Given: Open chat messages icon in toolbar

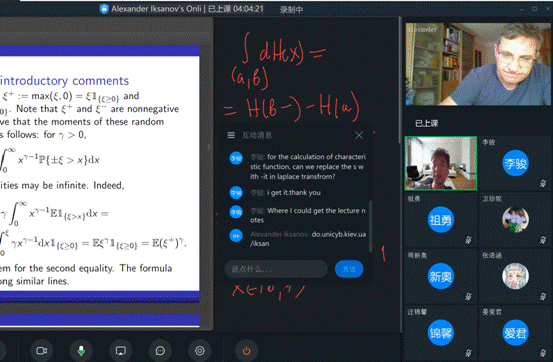Looking at the screenshot, I should 160,351.
